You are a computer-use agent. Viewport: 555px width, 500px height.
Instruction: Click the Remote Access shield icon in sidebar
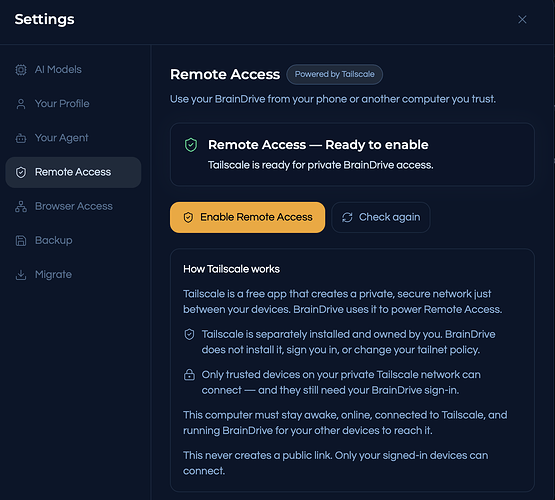click(21, 172)
